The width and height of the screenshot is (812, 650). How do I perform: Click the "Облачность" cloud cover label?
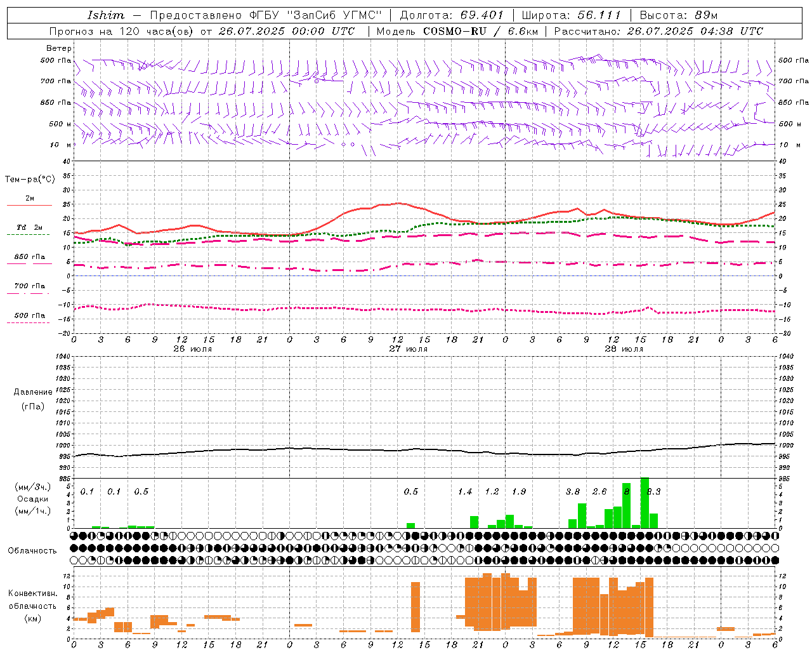point(32,551)
